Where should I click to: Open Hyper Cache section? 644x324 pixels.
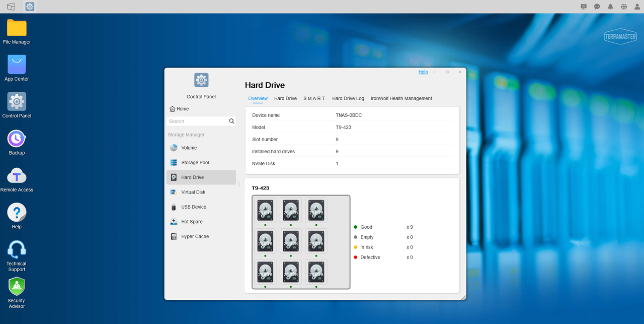pos(201,236)
